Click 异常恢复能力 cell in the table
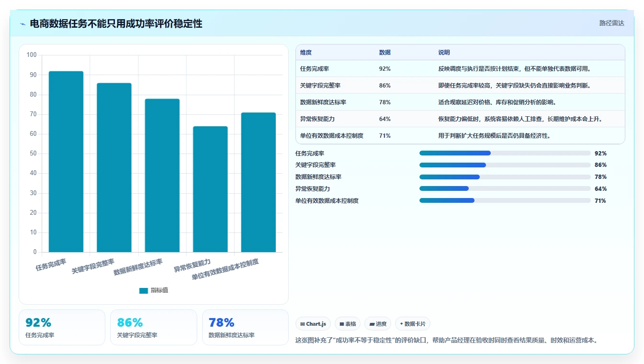This screenshot has height=364, width=644. pyautogui.click(x=317, y=119)
